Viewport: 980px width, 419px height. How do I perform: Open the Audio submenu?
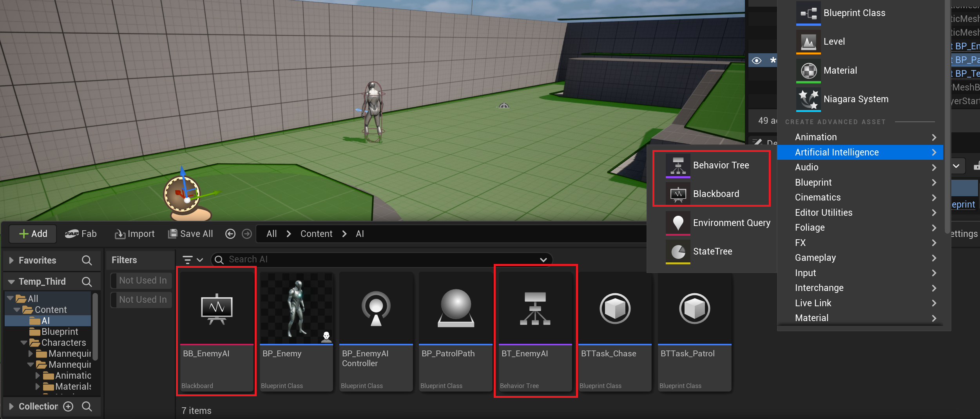(860, 167)
